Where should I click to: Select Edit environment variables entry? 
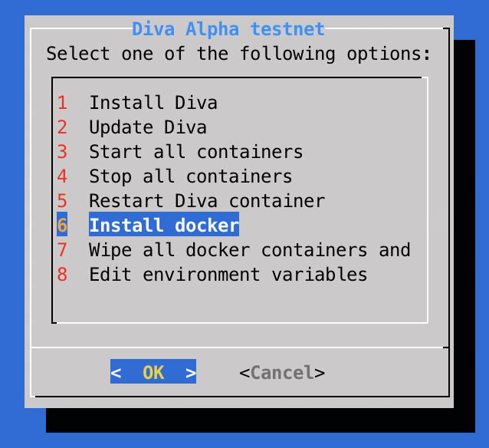[x=228, y=275]
